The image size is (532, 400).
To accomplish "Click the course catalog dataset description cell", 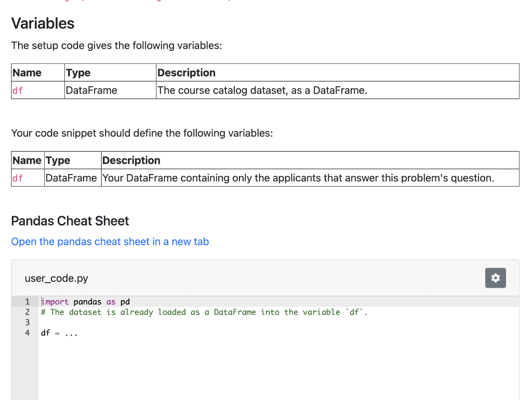I will point(262,90).
